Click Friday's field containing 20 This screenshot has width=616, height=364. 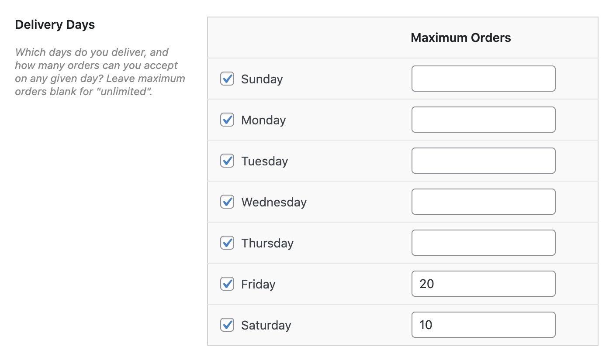[483, 284]
